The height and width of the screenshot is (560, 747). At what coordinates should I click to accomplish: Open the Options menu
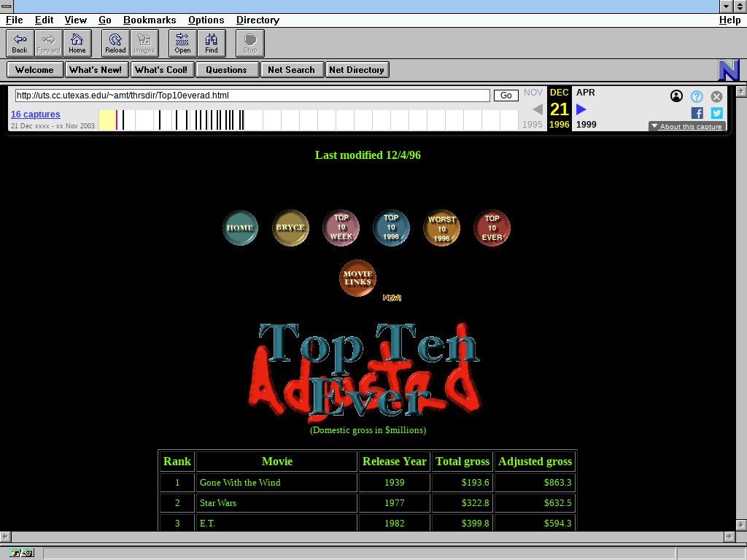[206, 20]
